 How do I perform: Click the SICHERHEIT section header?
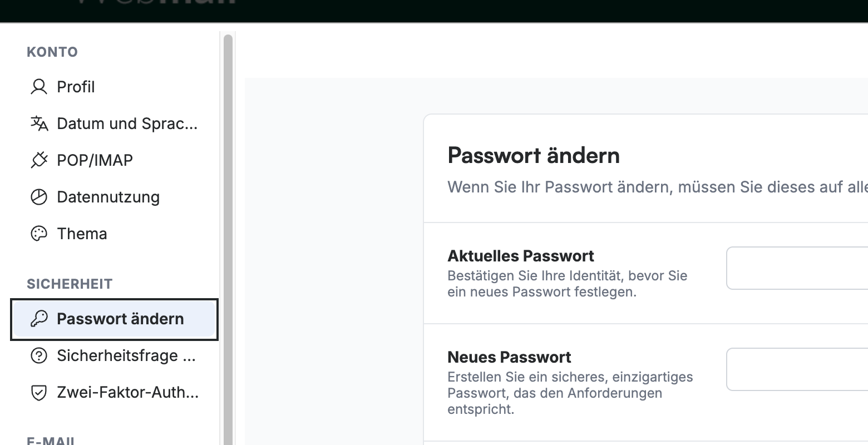click(70, 284)
